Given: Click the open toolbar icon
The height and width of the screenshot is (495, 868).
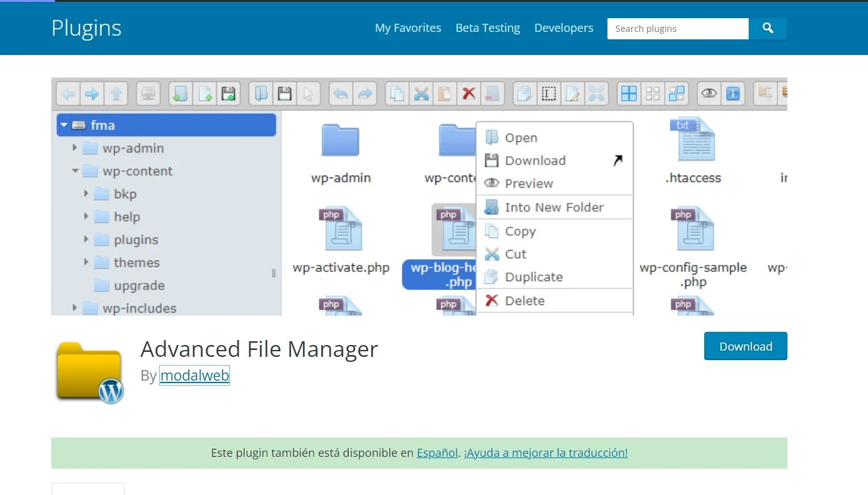Looking at the screenshot, I should (261, 94).
